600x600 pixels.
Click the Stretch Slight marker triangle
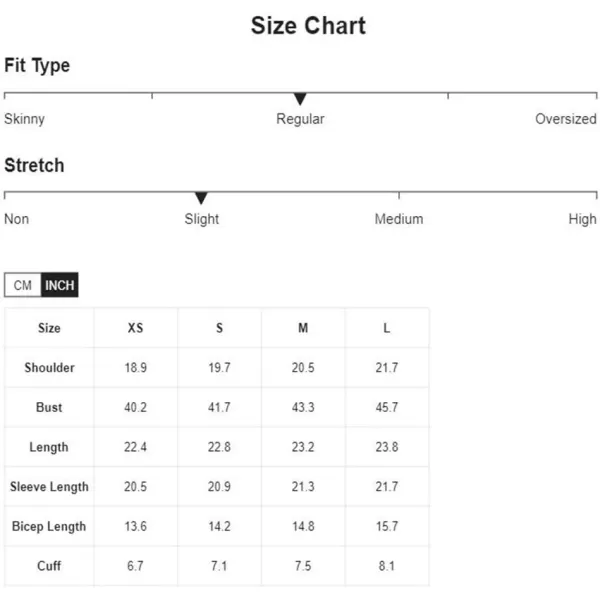coord(201,198)
